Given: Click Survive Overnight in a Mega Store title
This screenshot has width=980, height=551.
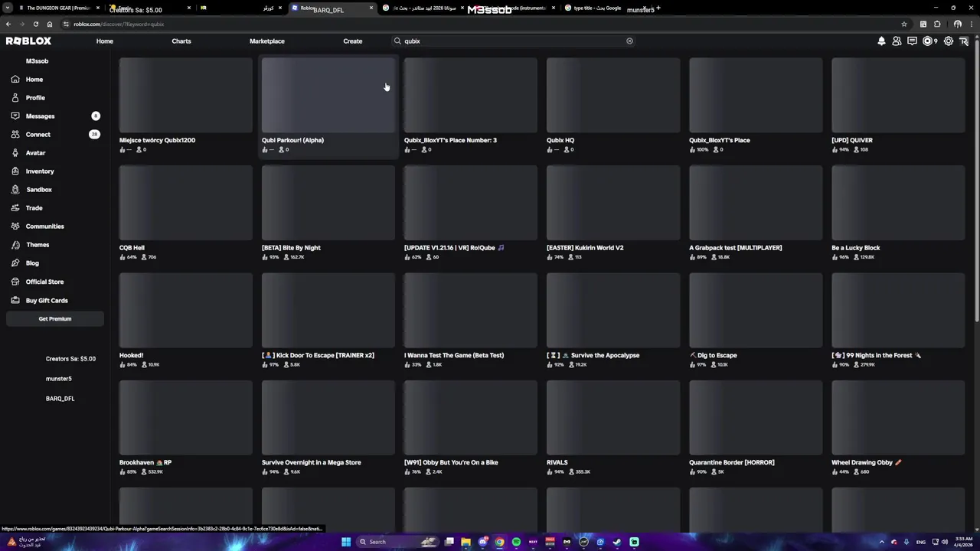Looking at the screenshot, I should (x=311, y=462).
